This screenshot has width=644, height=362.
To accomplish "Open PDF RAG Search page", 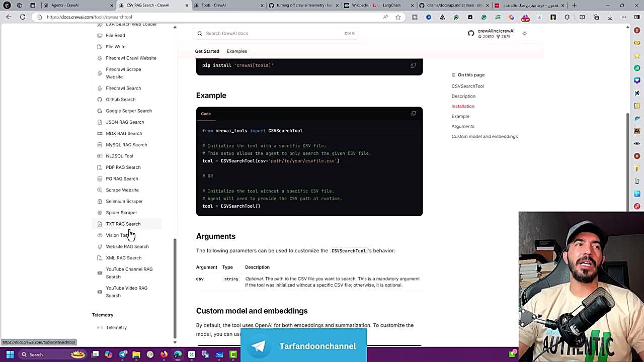I will click(x=123, y=167).
